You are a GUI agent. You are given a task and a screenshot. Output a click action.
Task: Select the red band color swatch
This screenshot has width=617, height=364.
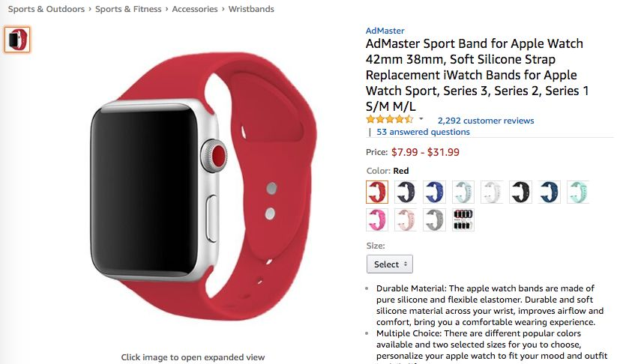pos(377,192)
